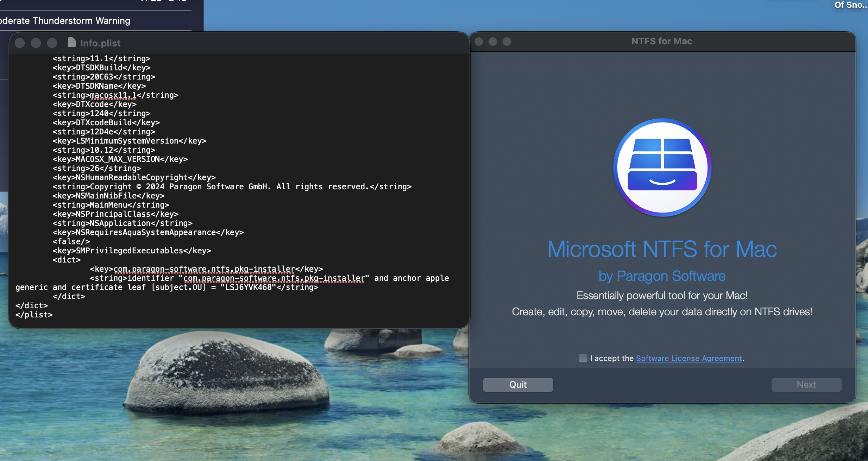Click the NSRequiresAquaSystemAppearance key line
This screenshot has height=461, width=868.
[148, 232]
